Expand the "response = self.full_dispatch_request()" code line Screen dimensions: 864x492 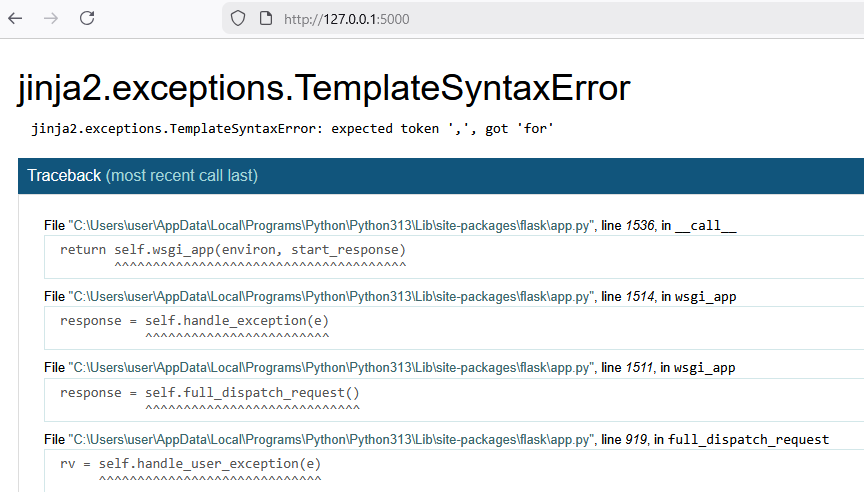point(210,393)
